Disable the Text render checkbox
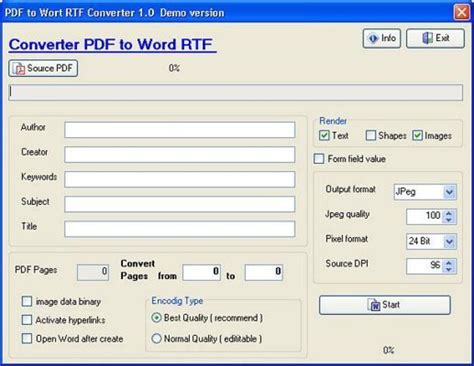The height and width of the screenshot is (366, 474). pos(324,135)
